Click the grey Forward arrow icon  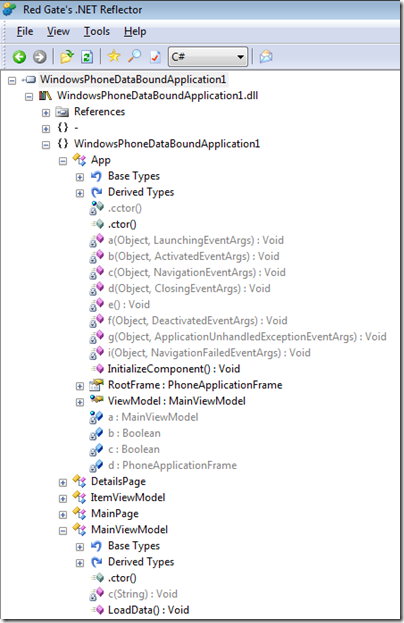click(39, 57)
